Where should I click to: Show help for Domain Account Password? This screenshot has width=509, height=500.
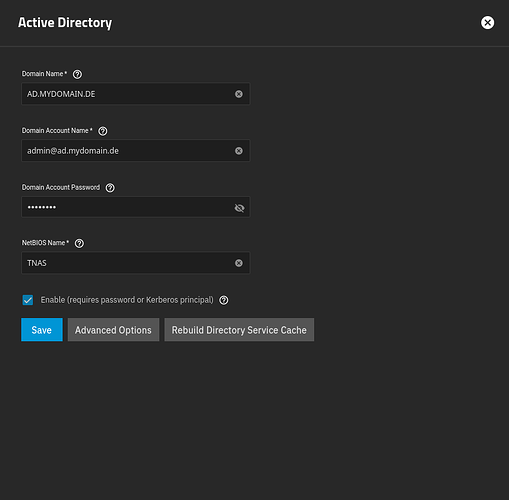pos(110,188)
